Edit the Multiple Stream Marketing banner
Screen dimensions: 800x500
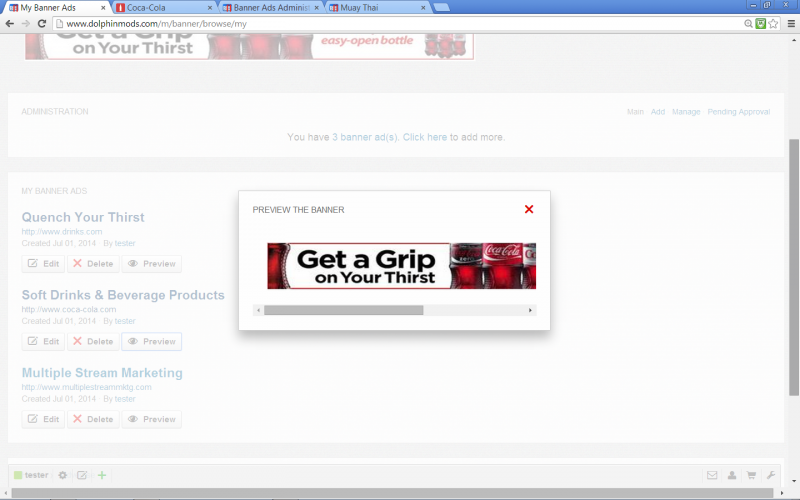[43, 419]
